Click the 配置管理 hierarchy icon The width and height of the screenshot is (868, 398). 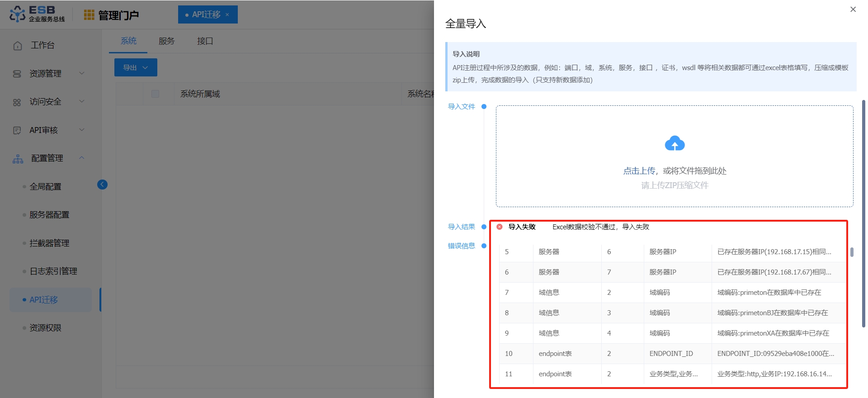pos(18,159)
